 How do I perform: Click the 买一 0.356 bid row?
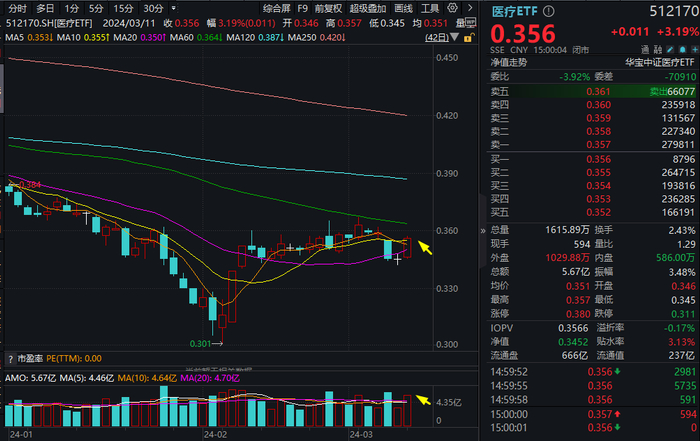pyautogui.click(x=592, y=159)
